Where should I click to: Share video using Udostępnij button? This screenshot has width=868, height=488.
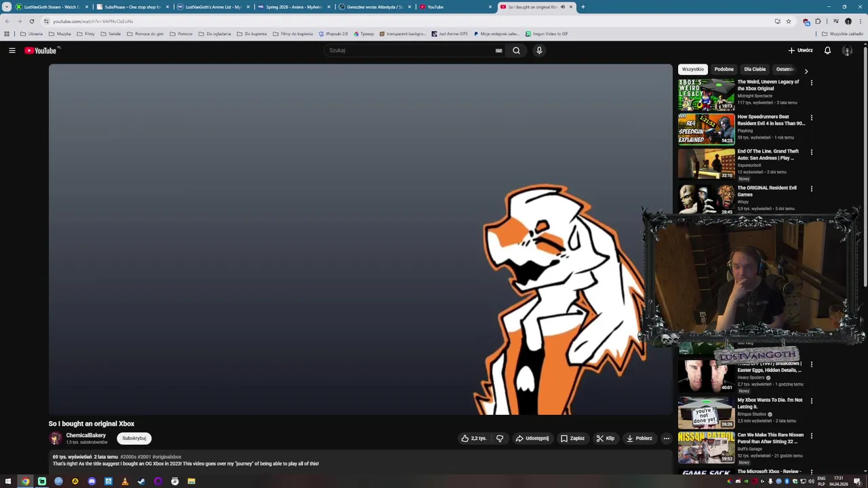click(532, 439)
